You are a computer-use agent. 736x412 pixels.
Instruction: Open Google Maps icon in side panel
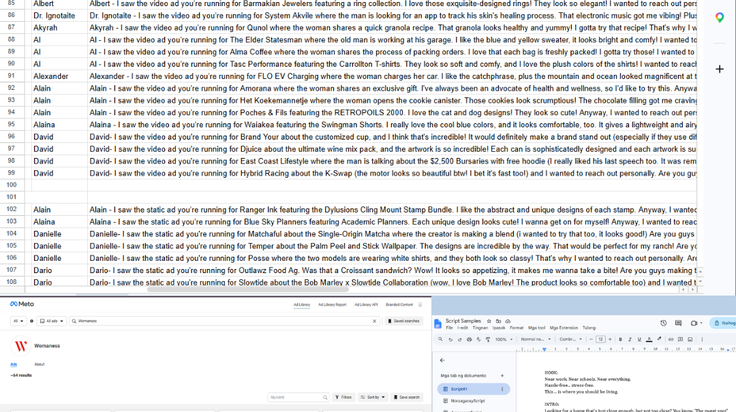[720, 18]
